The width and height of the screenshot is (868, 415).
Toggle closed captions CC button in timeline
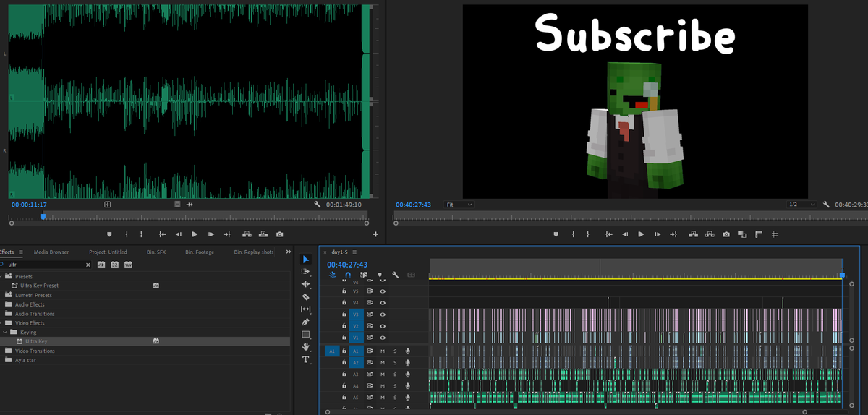pyautogui.click(x=412, y=275)
